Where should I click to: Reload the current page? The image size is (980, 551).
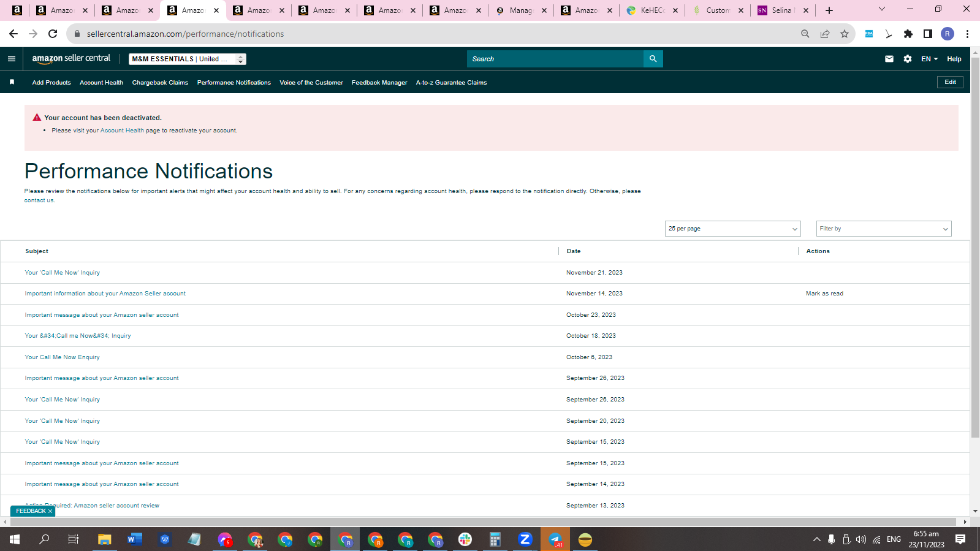pyautogui.click(x=53, y=34)
